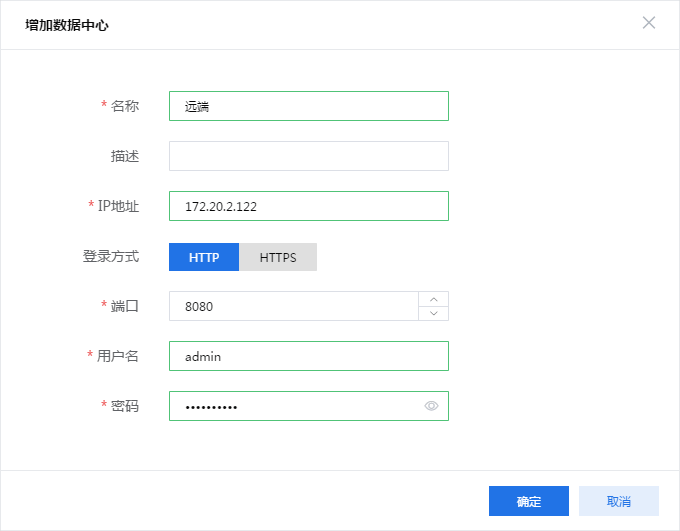Click the 名称 field label
The image size is (680, 531).
[124, 106]
